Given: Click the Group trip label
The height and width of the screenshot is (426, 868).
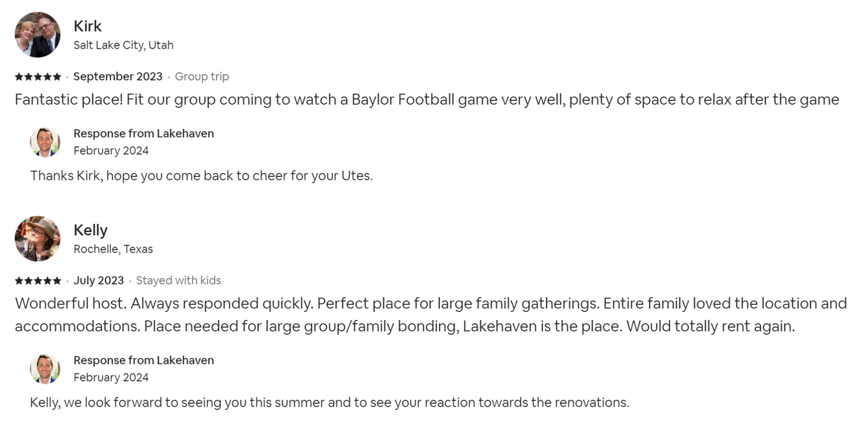Looking at the screenshot, I should (x=202, y=77).
